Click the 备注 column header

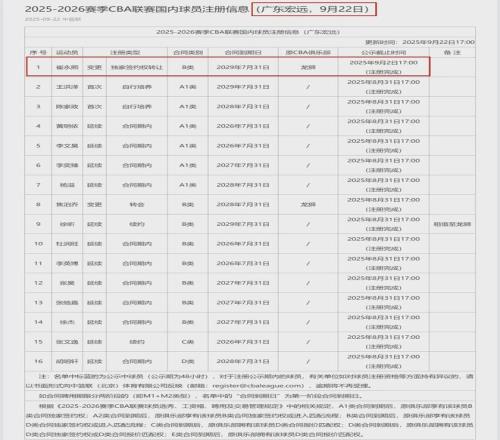tap(452, 53)
